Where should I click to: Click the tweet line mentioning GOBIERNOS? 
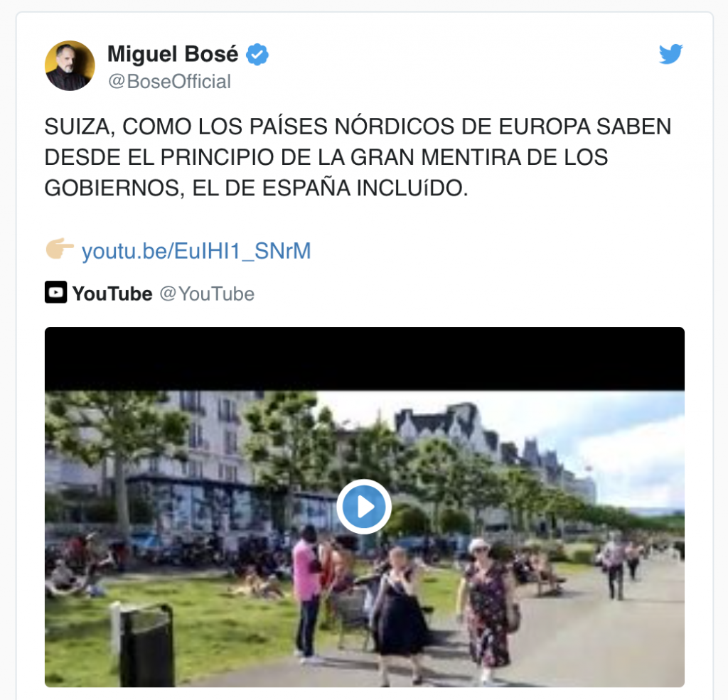coord(256,188)
